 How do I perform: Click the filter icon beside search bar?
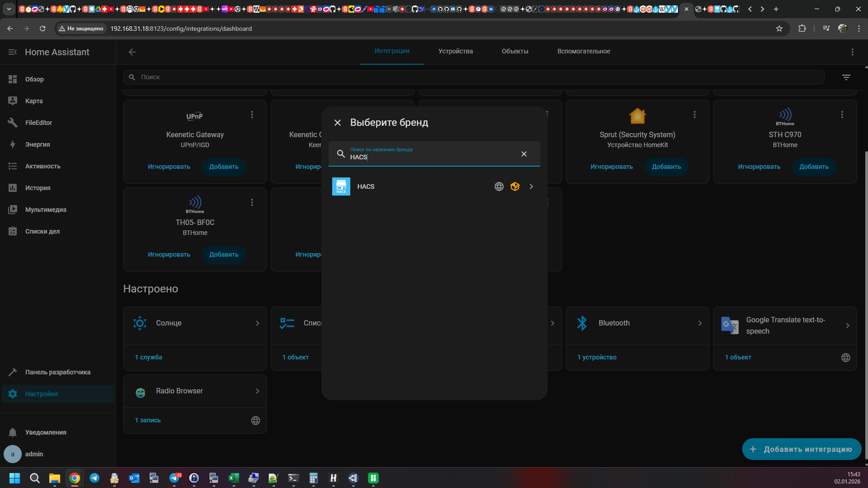(846, 77)
